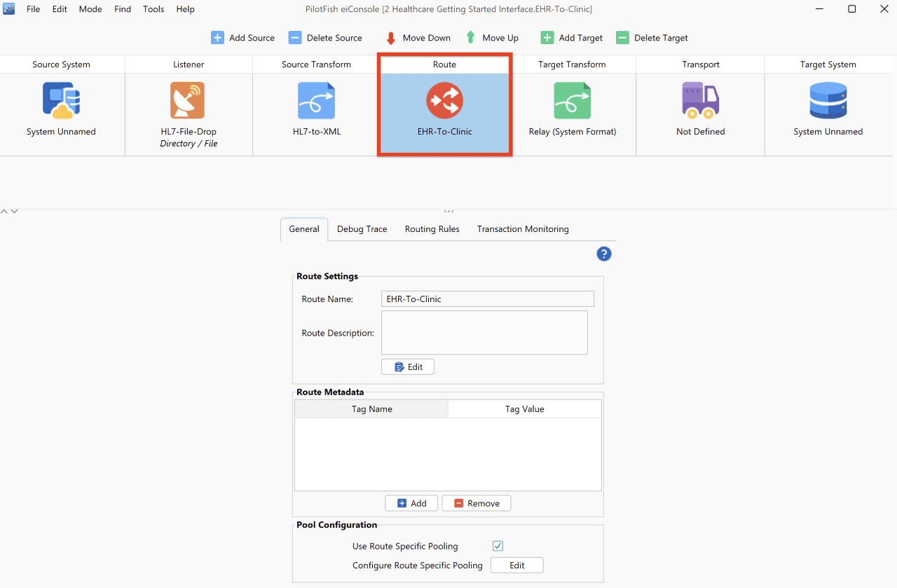Click the Source System stage header

click(62, 64)
